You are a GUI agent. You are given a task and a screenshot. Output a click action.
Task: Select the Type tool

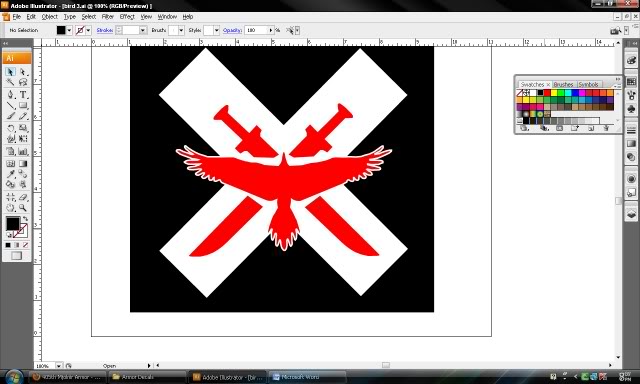[23, 95]
